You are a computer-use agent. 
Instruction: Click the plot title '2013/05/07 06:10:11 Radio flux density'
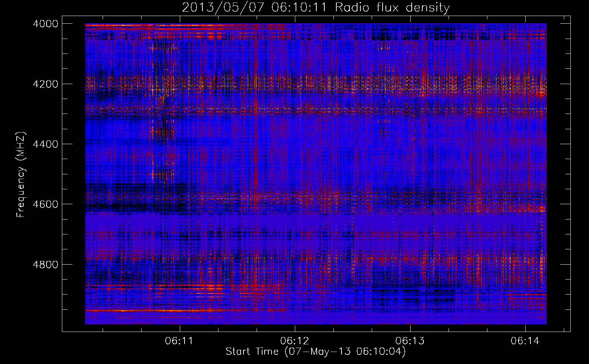click(316, 8)
